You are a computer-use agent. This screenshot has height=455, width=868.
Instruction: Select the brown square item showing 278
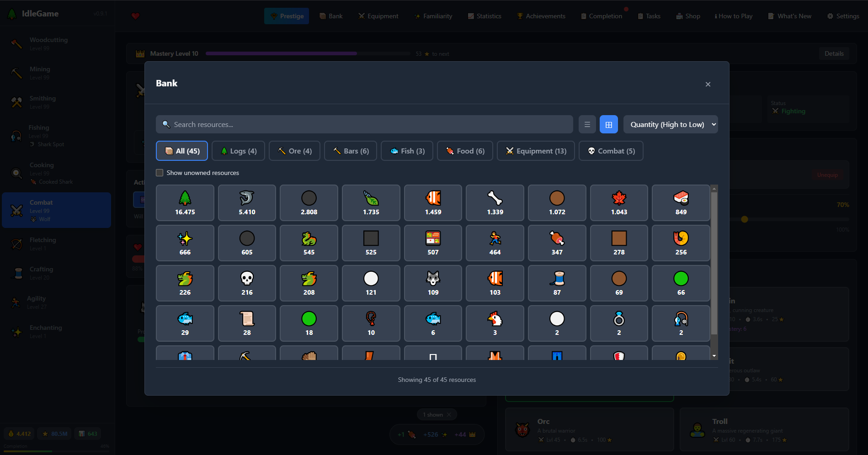(619, 243)
